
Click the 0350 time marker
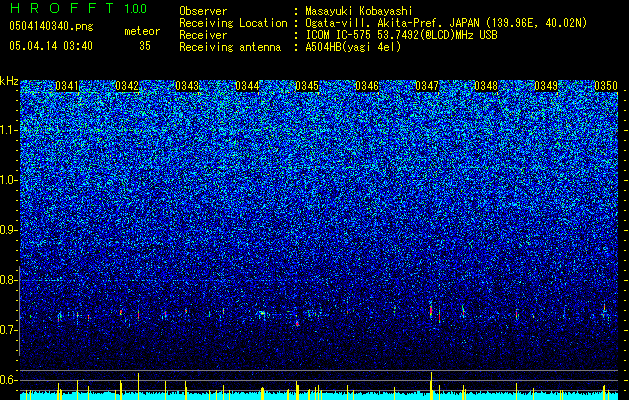coord(606,86)
